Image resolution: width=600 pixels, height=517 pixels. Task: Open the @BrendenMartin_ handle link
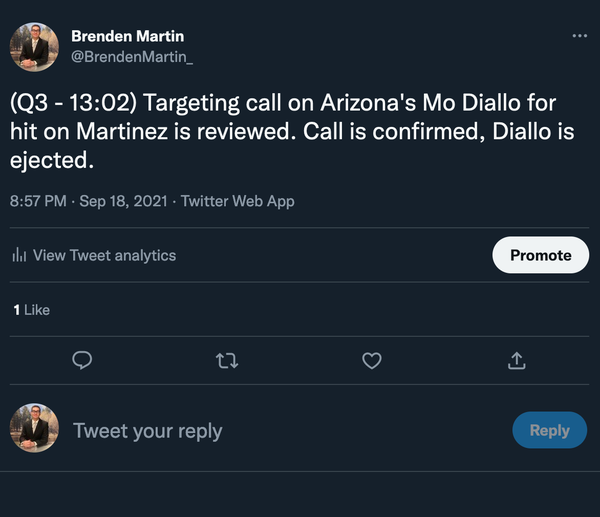click(132, 57)
